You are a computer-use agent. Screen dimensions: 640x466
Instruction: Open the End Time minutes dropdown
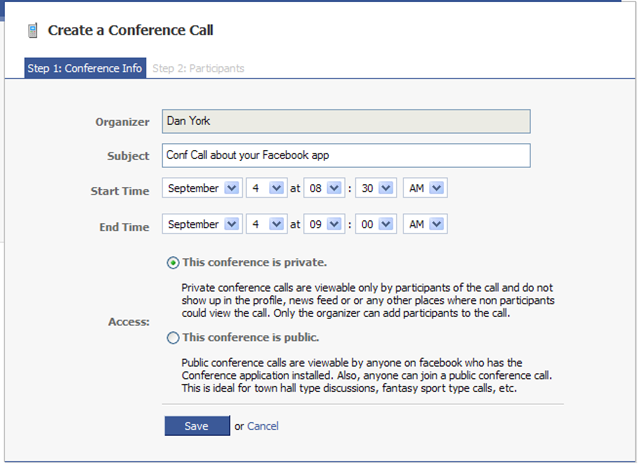pos(375,225)
